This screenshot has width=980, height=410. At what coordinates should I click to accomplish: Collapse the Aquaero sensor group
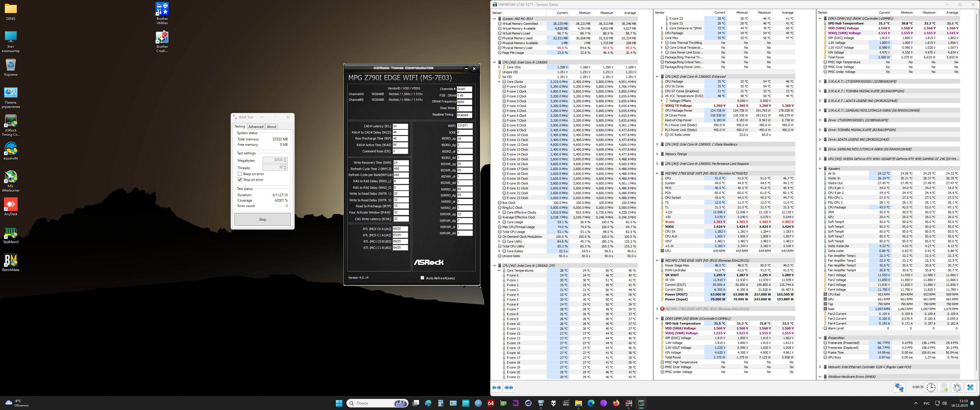820,169
